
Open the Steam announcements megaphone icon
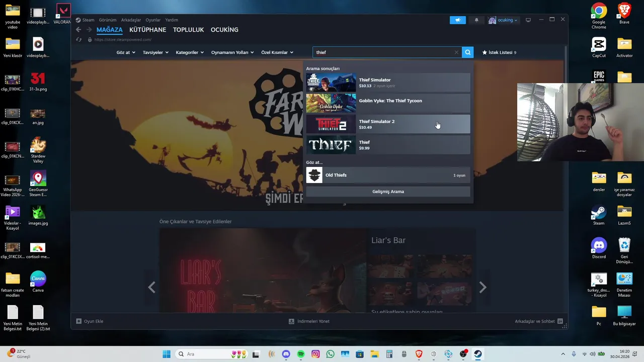pos(457,20)
